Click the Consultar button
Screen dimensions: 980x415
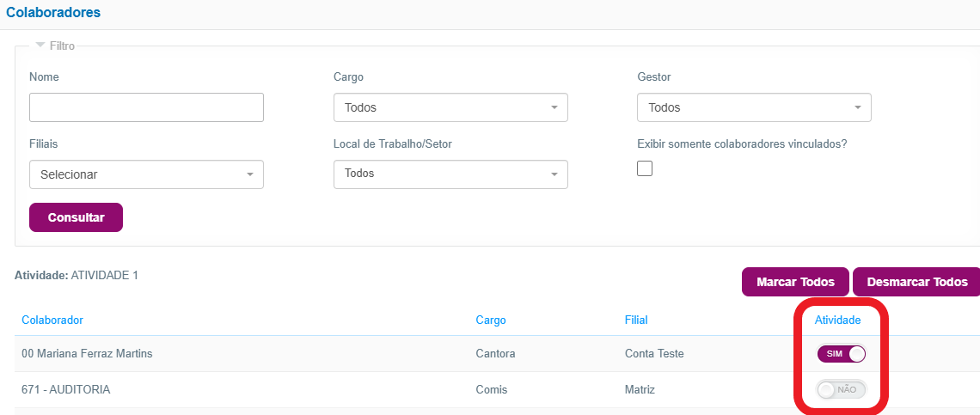(77, 217)
